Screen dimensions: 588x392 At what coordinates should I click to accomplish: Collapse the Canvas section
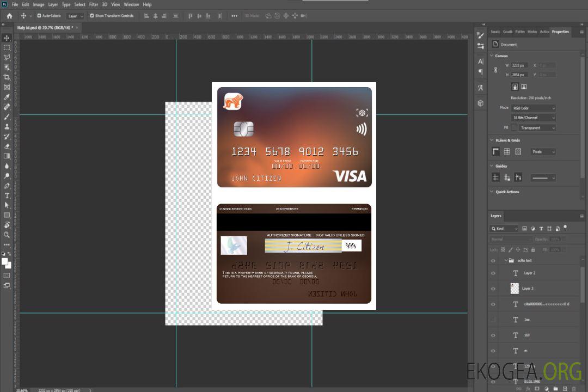pos(492,56)
